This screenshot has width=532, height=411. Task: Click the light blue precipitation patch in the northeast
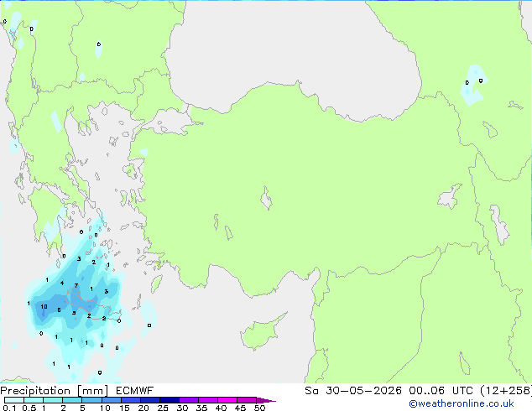473,85
